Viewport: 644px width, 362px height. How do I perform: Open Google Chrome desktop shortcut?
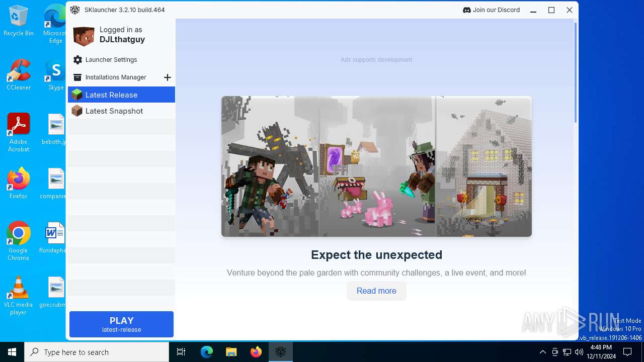coord(19,241)
